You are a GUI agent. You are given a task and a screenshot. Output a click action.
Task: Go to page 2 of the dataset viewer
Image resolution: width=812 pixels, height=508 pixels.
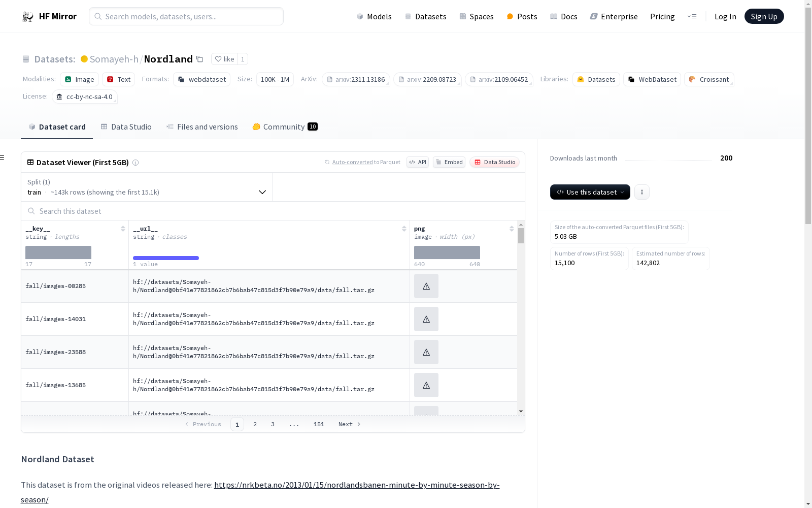click(255, 424)
